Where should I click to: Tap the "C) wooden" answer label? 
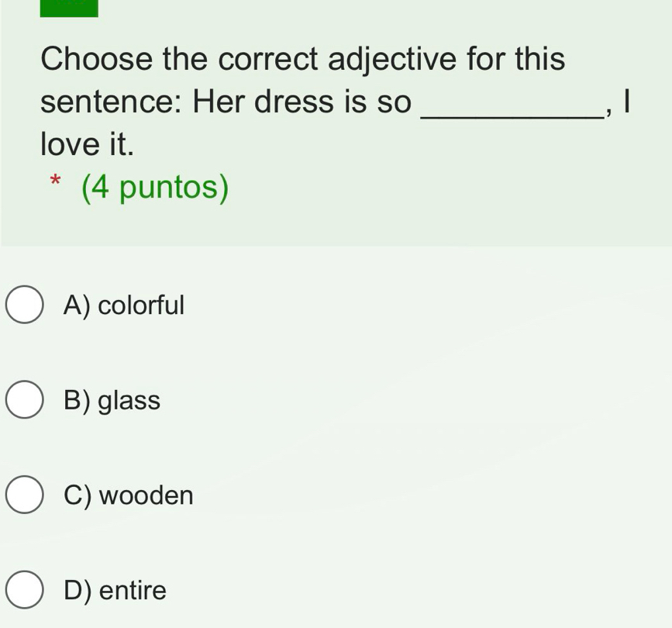click(x=129, y=495)
